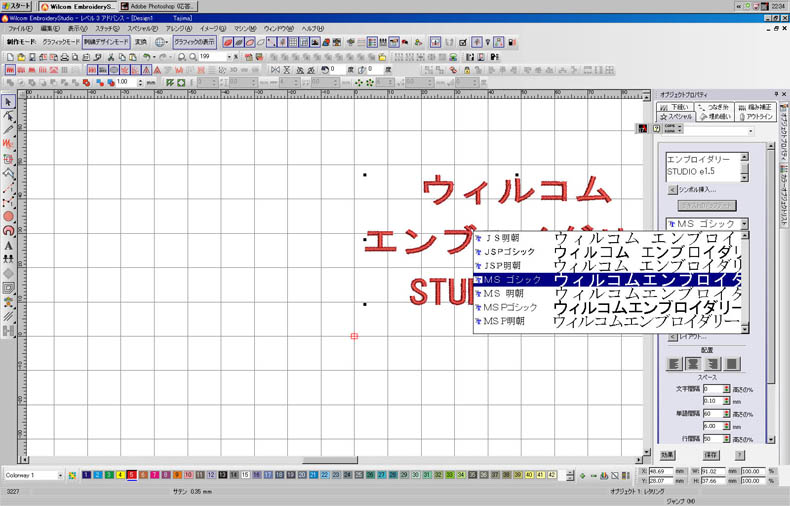Select font MS P明朝 from list
The width and height of the screenshot is (790, 506).
pos(607,321)
